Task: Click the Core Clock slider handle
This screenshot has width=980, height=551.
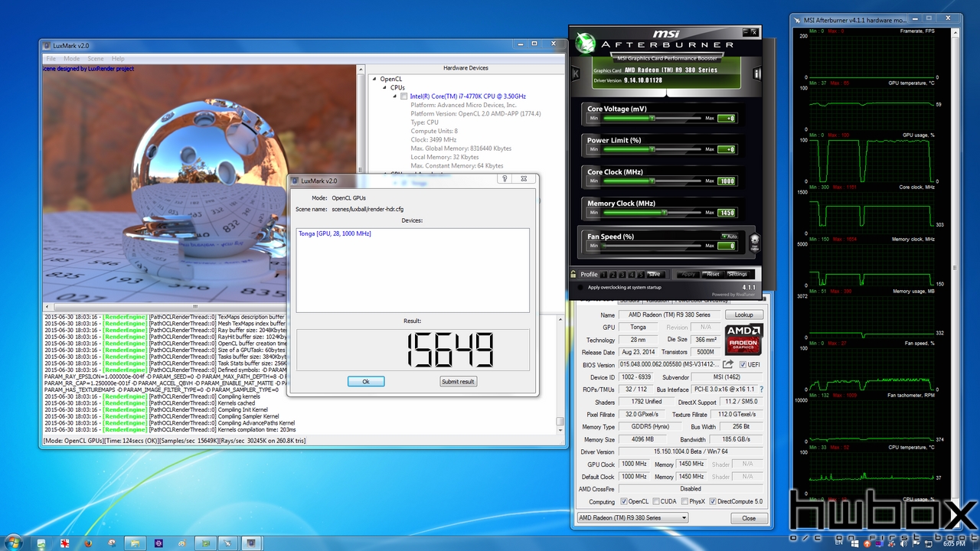Action: 652,181
